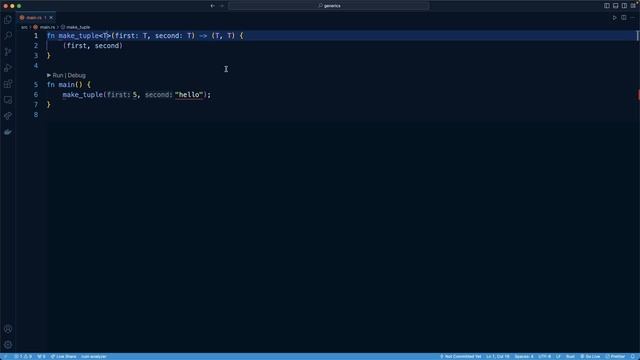Open the Remote Explorer view
This screenshot has width=640, height=360.
8,100
